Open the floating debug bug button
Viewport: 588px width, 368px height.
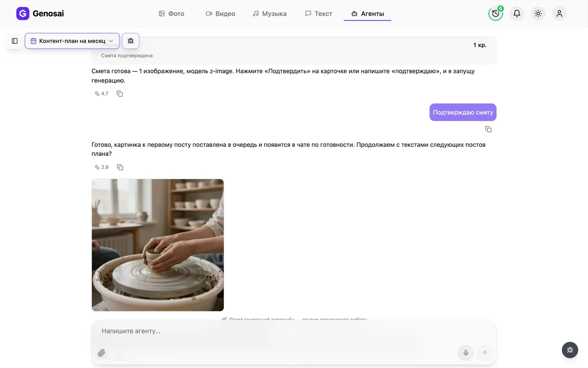click(570, 350)
